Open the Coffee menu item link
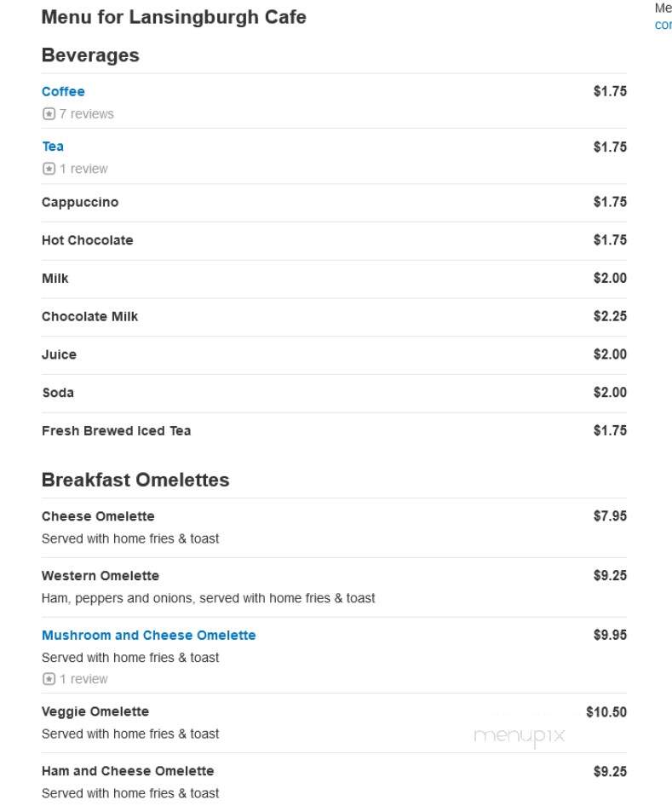The width and height of the screenshot is (672, 806). click(x=63, y=91)
